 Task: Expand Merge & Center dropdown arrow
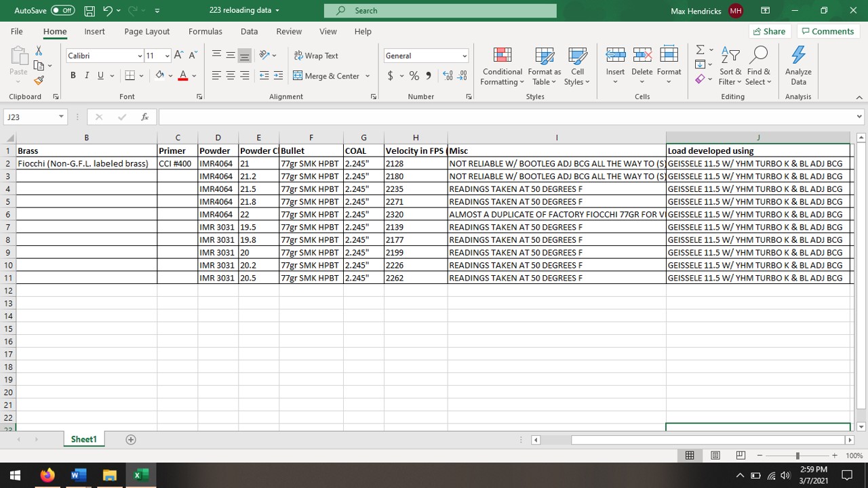(x=368, y=76)
